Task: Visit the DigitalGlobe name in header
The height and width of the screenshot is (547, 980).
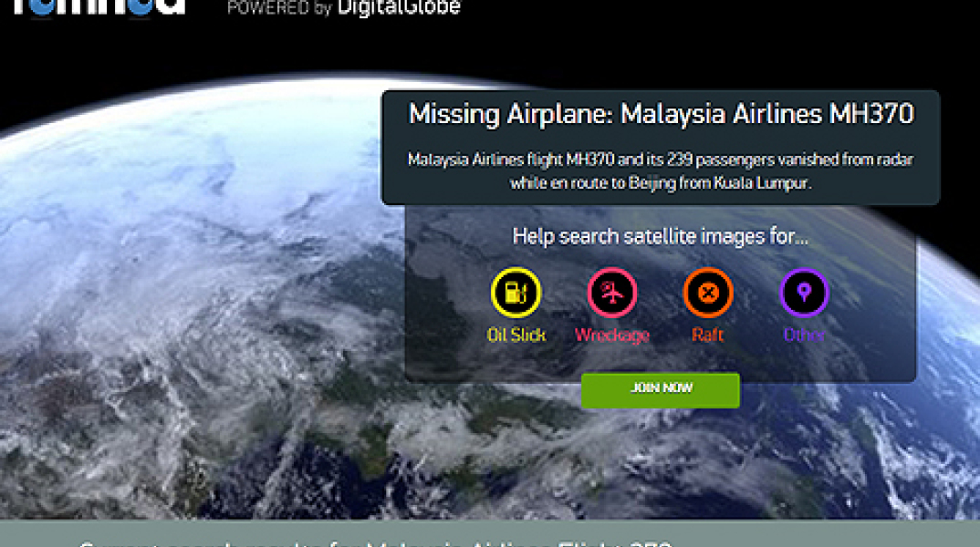Action: (399, 8)
